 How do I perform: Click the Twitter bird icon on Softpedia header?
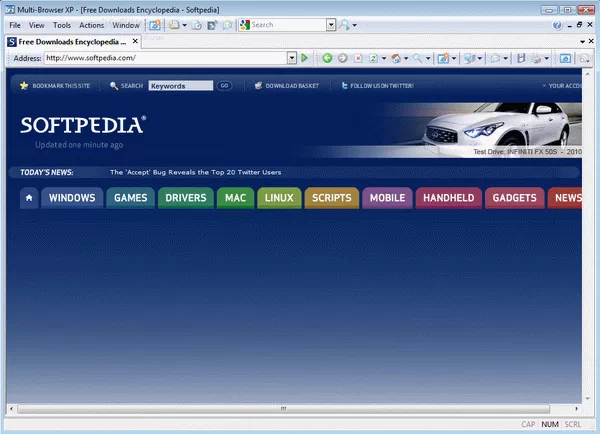[344, 86]
